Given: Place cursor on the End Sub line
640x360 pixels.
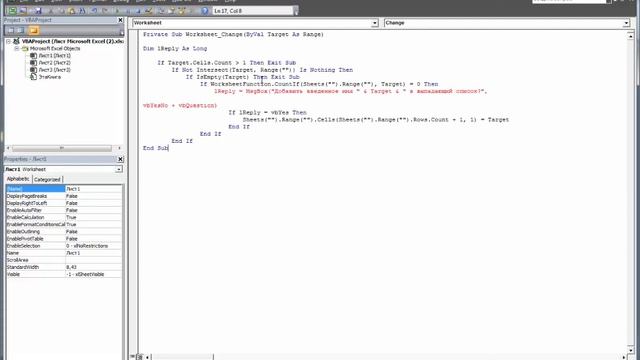Looking at the screenshot, I should 156,148.
